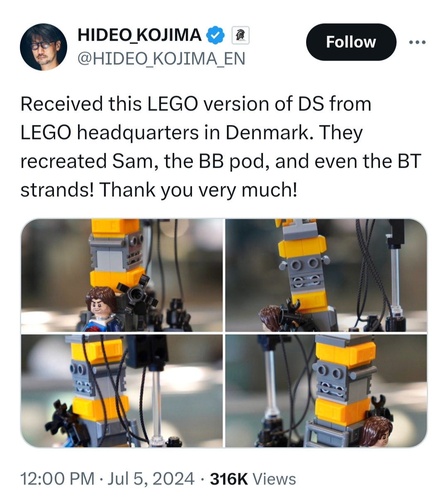This screenshot has height=504, width=448.
Task: Open the top-right LEGO BB pod photo
Action: coord(326,275)
